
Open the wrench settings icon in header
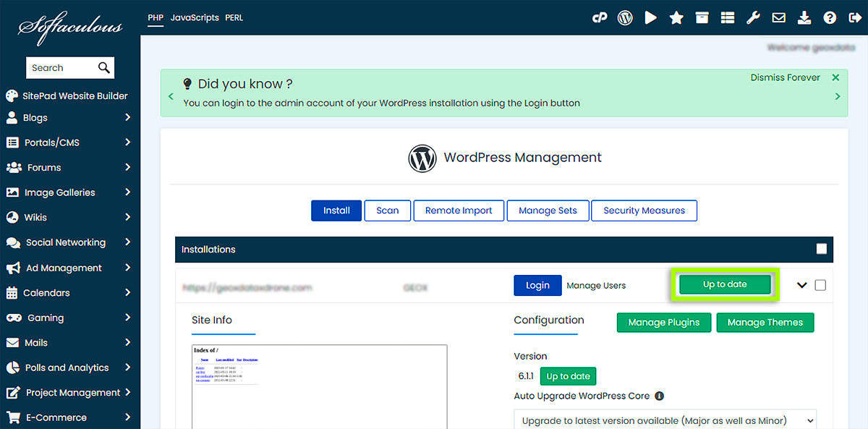click(753, 18)
